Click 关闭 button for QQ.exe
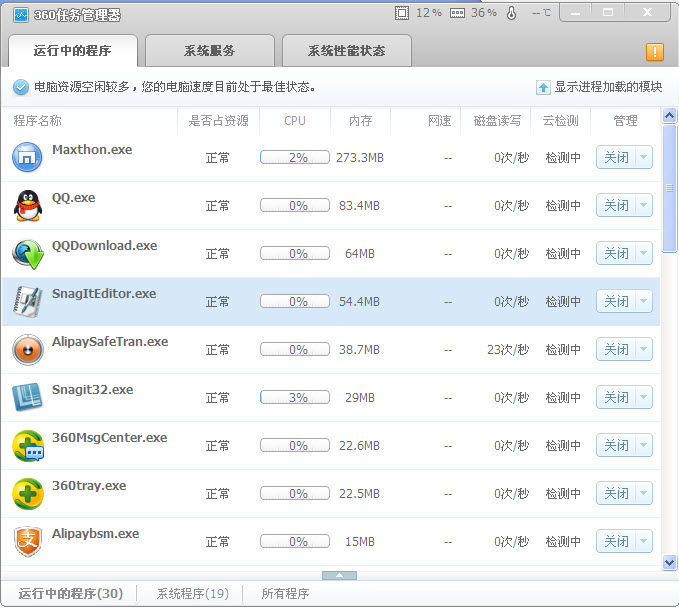 [616, 205]
